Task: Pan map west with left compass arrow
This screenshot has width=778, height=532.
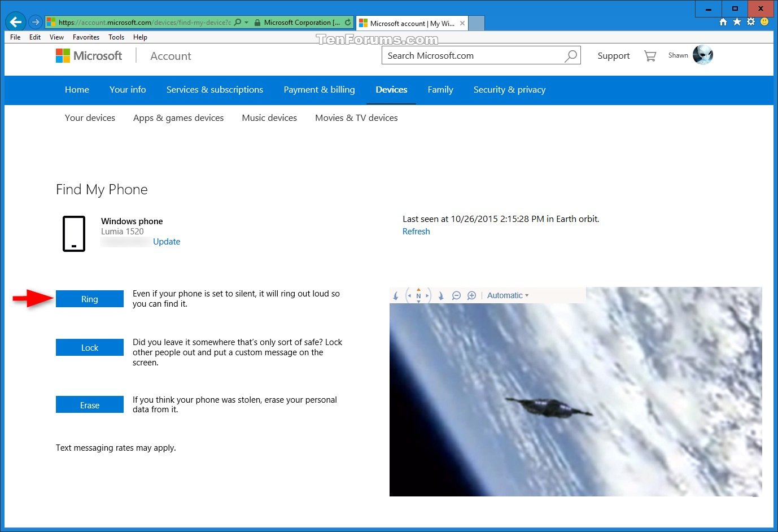Action: pyautogui.click(x=409, y=295)
